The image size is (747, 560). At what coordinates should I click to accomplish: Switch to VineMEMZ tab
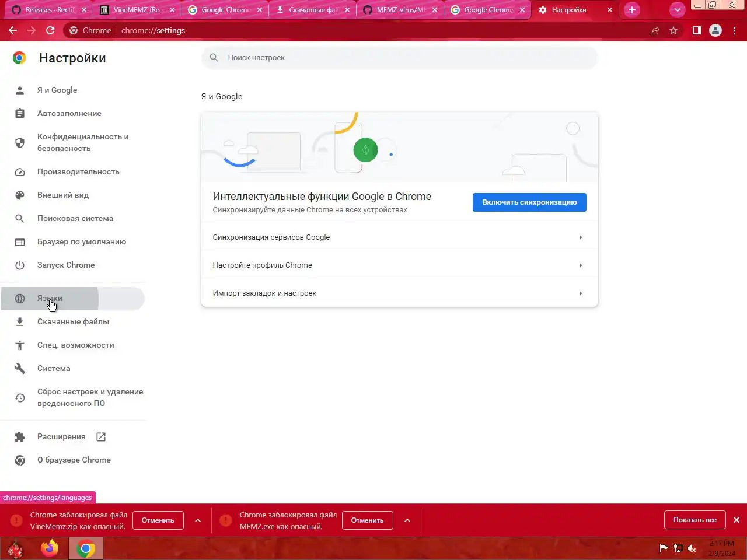pyautogui.click(x=137, y=10)
